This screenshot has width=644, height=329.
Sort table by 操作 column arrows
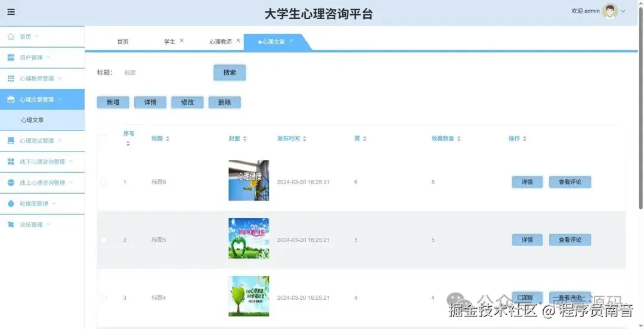click(525, 139)
